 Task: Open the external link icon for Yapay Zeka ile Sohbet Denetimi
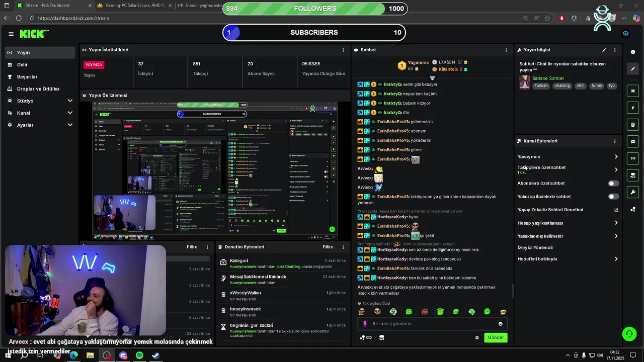coord(616,210)
